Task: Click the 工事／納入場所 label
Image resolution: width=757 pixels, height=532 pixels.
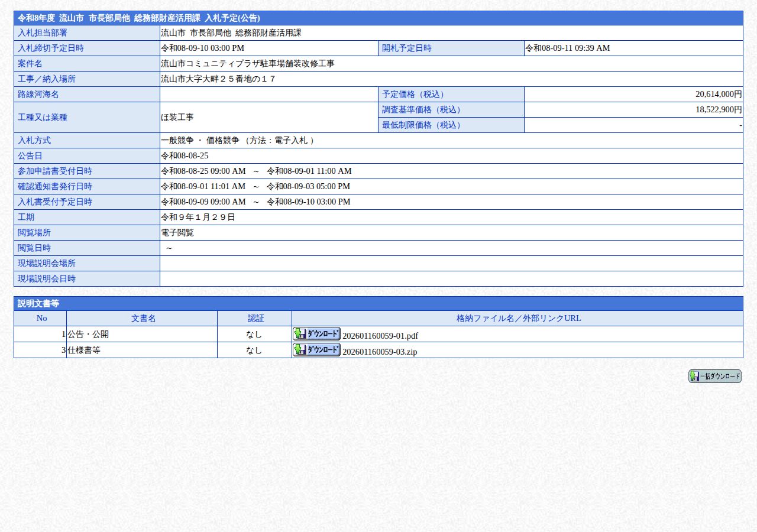Action: click(47, 79)
